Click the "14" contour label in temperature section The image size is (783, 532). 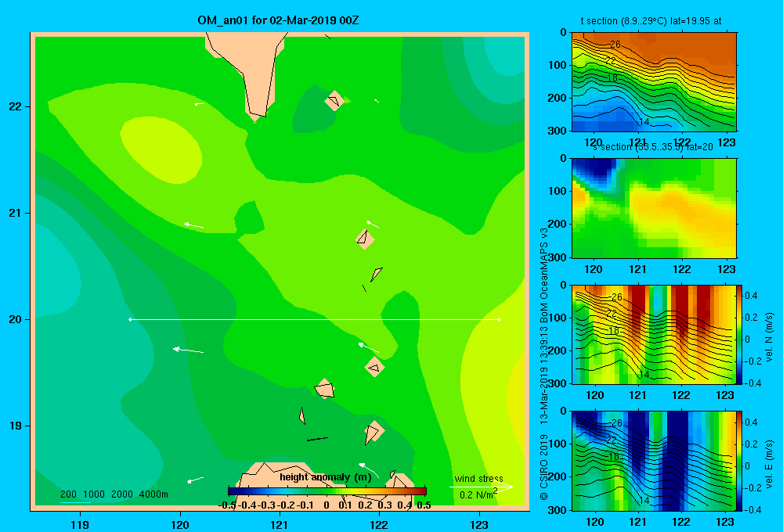point(644,122)
